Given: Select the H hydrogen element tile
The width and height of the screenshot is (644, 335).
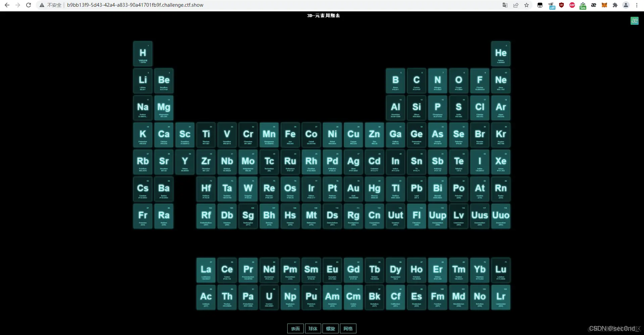Looking at the screenshot, I should click(x=143, y=54).
